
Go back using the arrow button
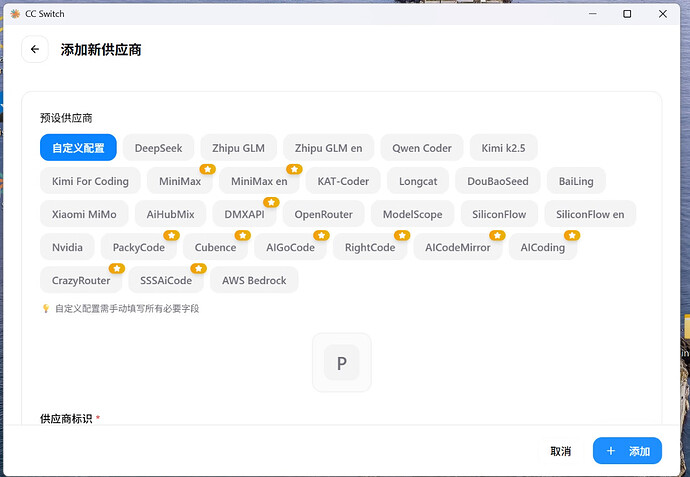pos(35,49)
